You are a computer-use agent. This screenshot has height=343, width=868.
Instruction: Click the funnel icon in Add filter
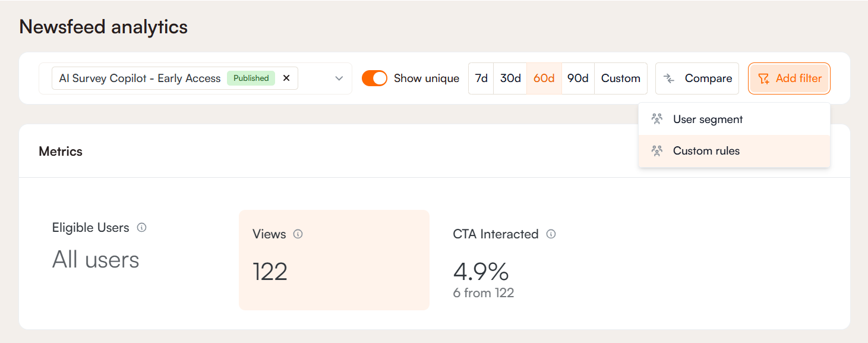(763, 78)
